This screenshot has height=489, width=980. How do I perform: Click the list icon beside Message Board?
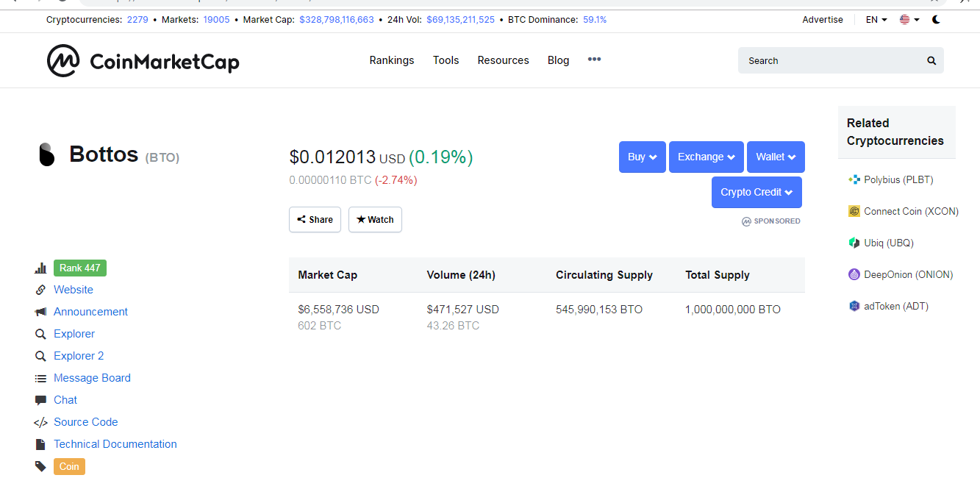pyautogui.click(x=40, y=378)
